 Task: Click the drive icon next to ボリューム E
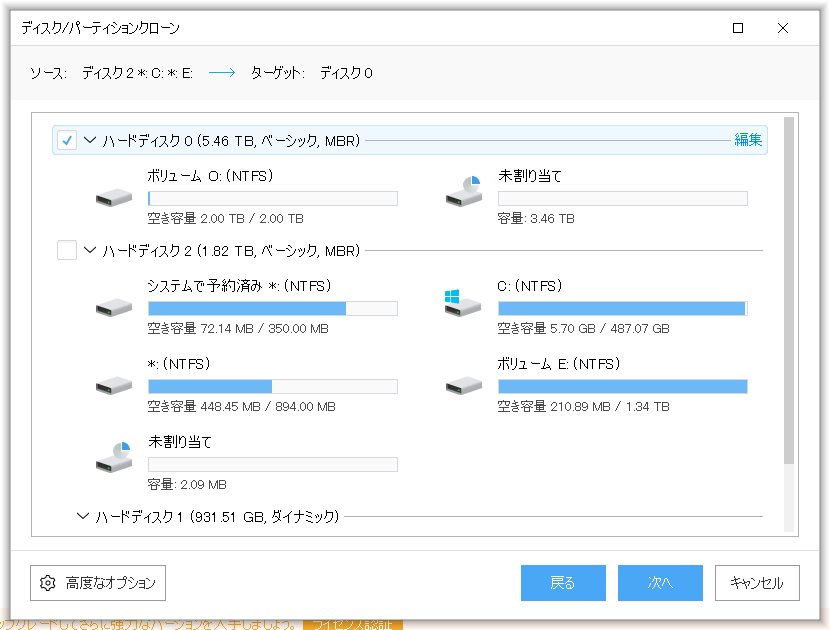[461, 385]
